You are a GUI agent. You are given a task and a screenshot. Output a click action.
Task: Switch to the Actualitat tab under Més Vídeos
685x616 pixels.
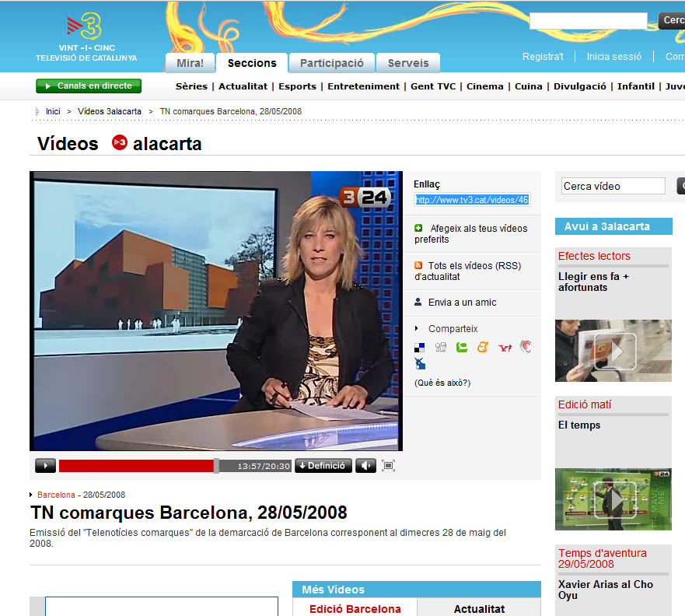click(x=479, y=608)
